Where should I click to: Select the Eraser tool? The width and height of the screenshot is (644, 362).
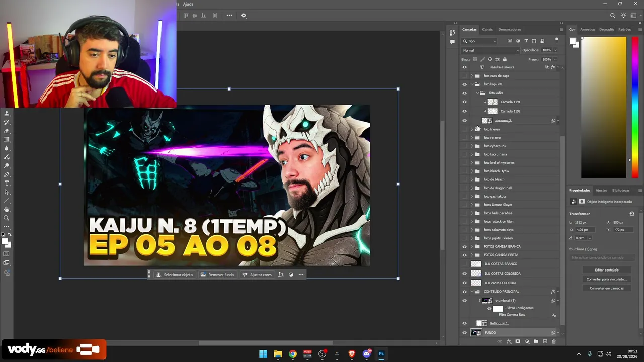coord(7,131)
